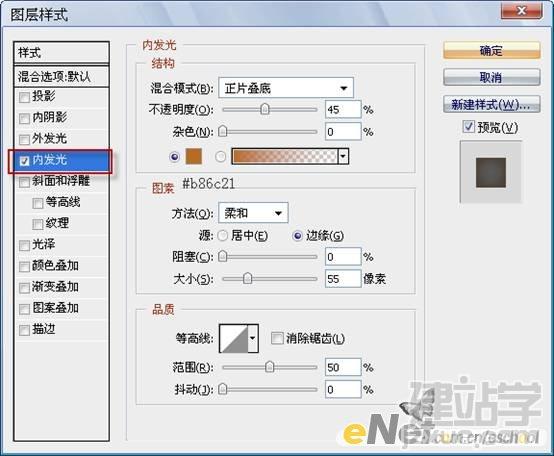Click the orange glow color swatch
554x456 pixels.
point(194,156)
